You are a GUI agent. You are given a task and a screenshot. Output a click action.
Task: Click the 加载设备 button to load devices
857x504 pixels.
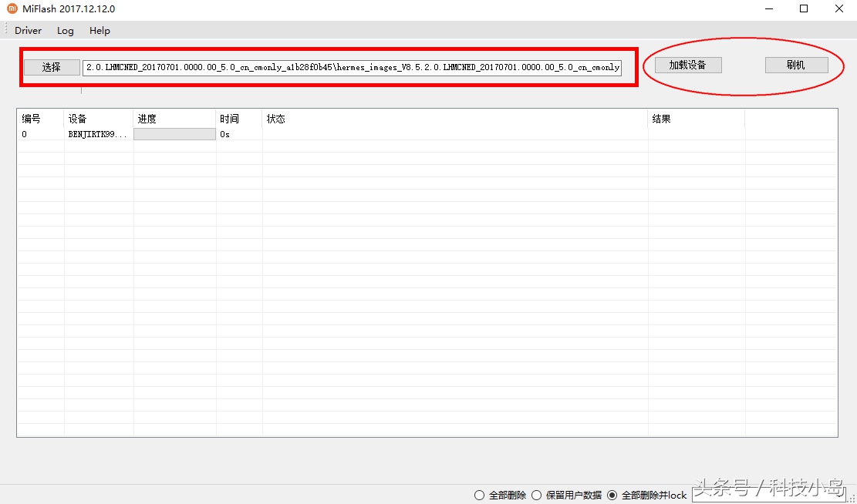point(687,65)
